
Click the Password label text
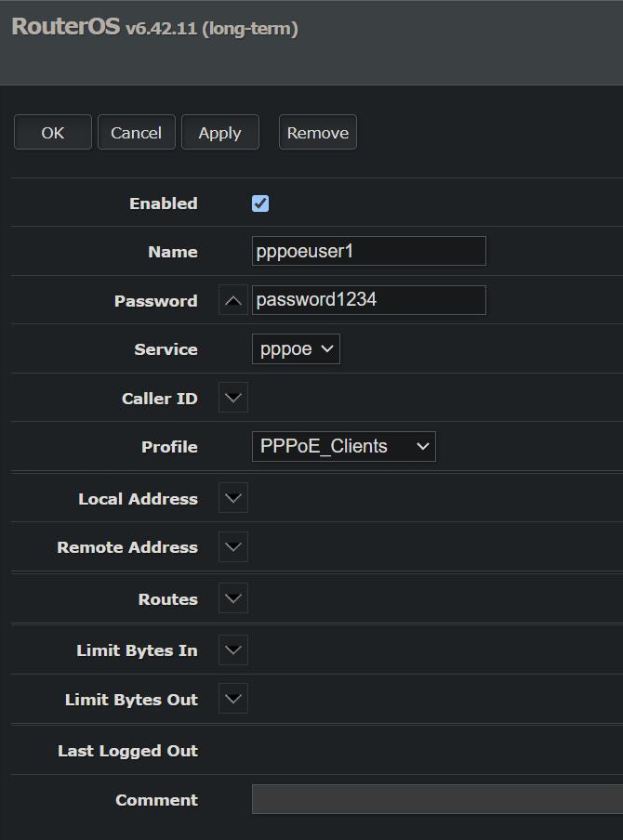coord(156,301)
